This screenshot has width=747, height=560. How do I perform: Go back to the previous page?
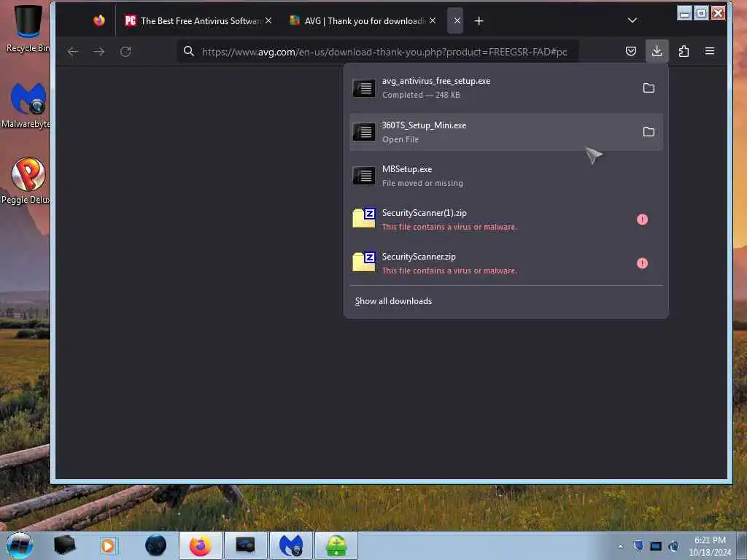(x=73, y=52)
